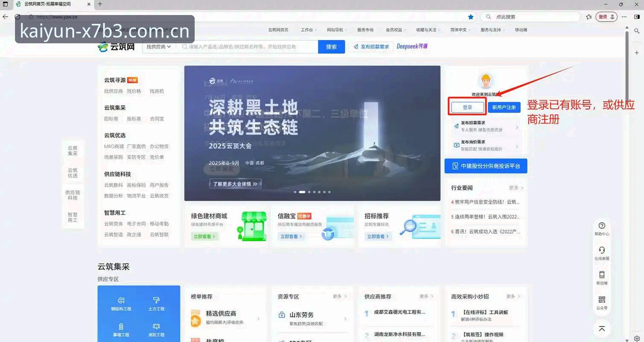
Task: Expand the 会员权益 menu
Action: (x=396, y=30)
